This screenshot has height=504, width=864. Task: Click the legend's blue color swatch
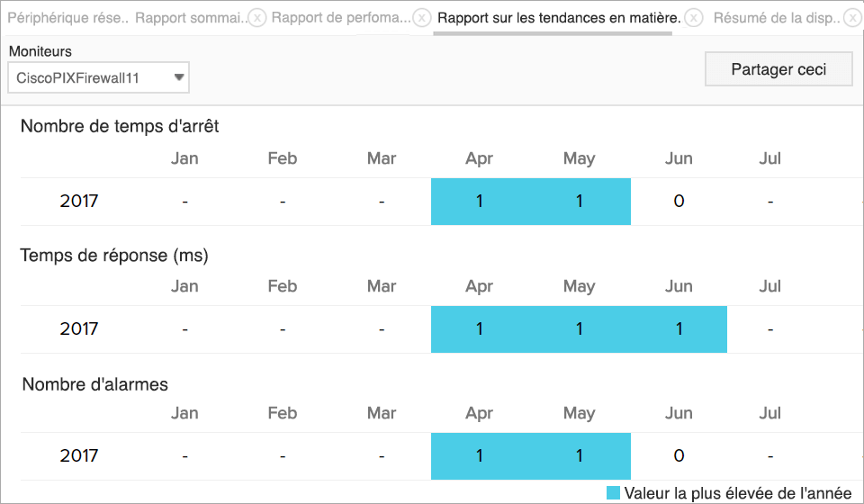(x=613, y=492)
